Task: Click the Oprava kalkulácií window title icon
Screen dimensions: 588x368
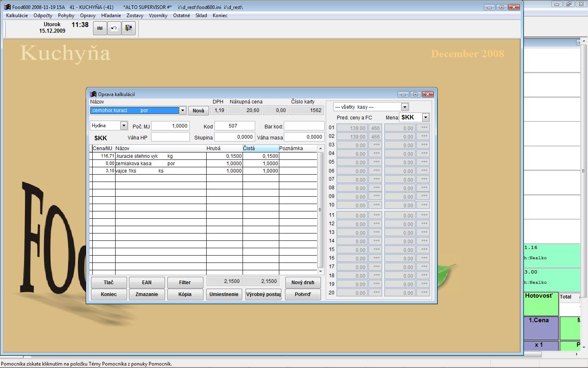Action: click(x=93, y=94)
